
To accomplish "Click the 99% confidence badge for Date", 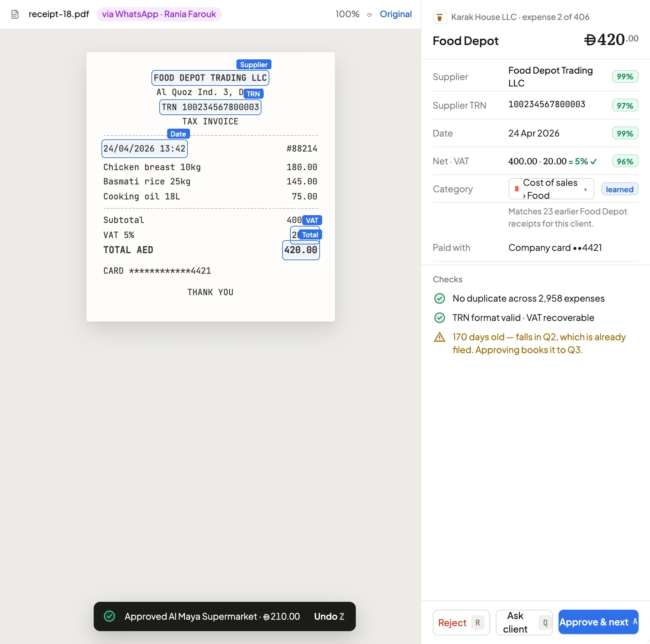I will click(x=625, y=133).
